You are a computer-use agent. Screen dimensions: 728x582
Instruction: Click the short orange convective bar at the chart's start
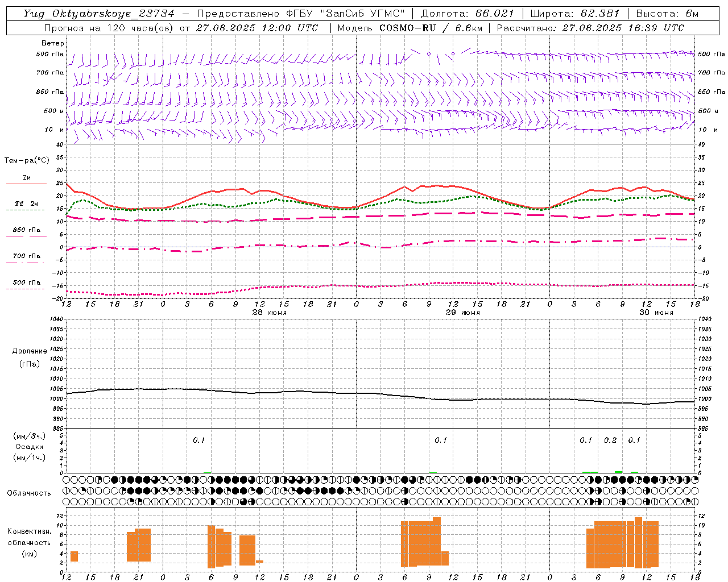click(x=74, y=556)
